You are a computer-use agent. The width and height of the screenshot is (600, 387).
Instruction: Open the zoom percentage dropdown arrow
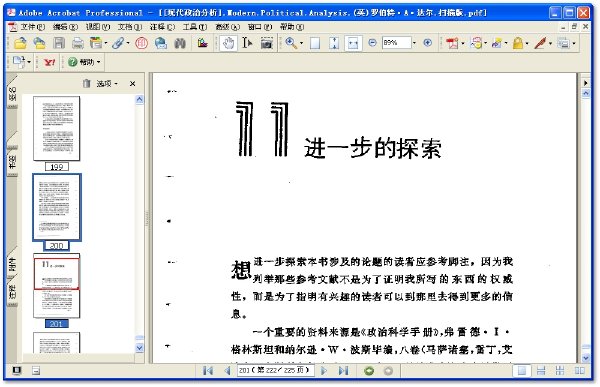pyautogui.click(x=414, y=43)
